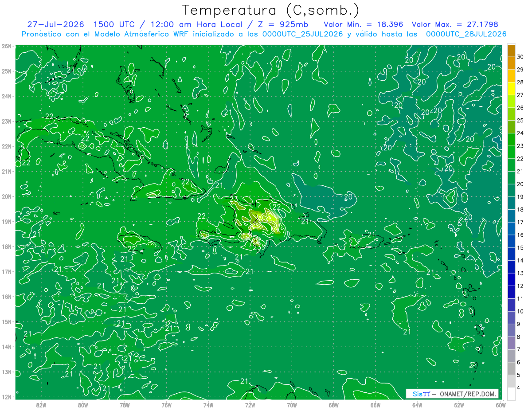532x411 pixels.
Task: Click the '19N' latitude axis label
Action: coord(6,221)
